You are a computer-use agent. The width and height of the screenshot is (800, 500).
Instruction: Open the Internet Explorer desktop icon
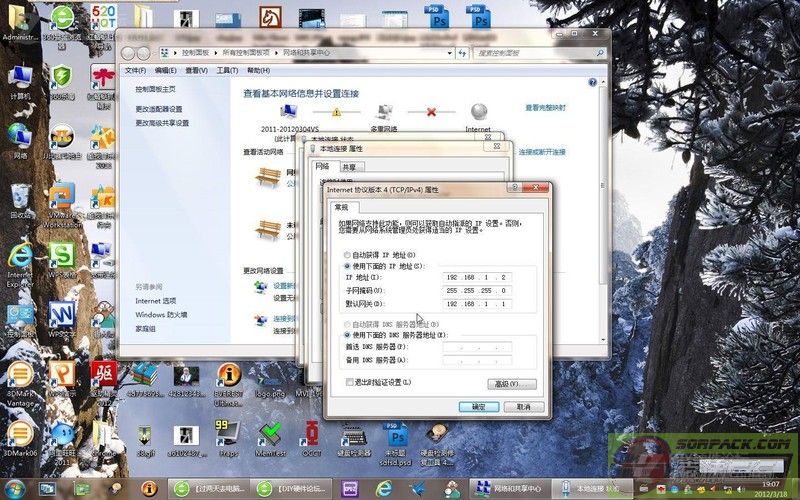20,264
